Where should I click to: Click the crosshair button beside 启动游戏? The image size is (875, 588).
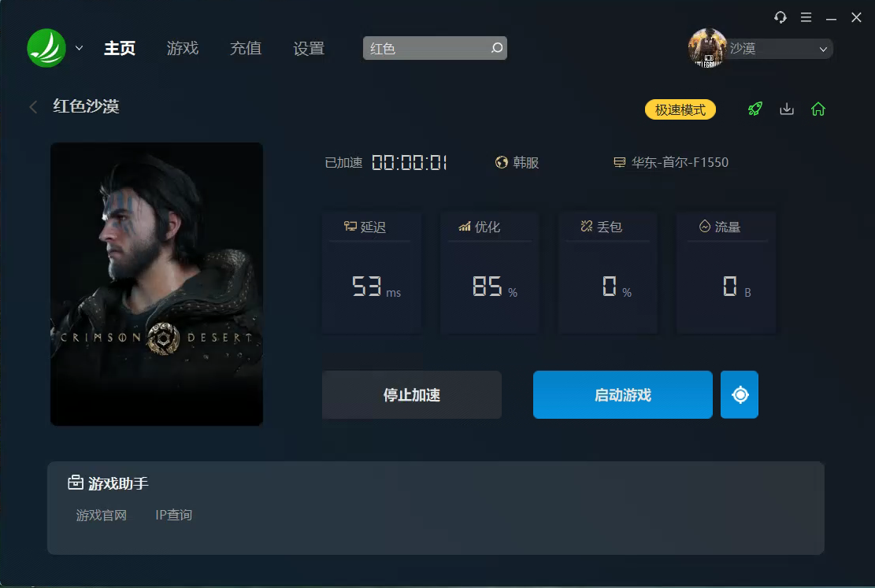740,394
